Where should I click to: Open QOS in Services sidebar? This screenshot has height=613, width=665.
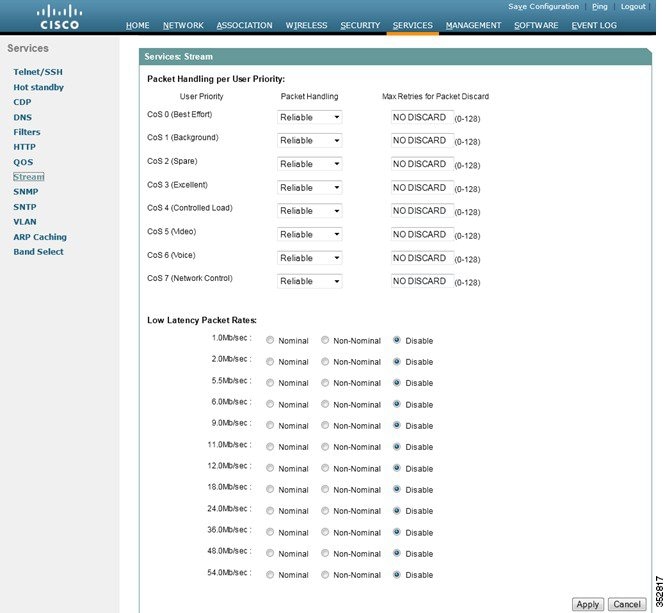[23, 162]
